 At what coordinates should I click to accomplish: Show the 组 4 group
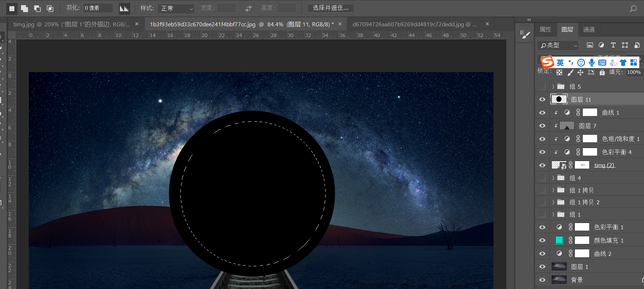(x=542, y=178)
